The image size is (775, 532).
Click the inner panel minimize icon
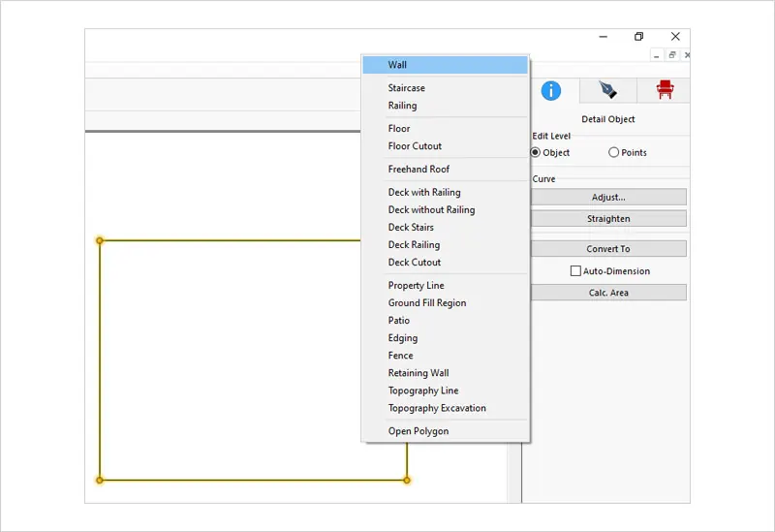pyautogui.click(x=657, y=56)
